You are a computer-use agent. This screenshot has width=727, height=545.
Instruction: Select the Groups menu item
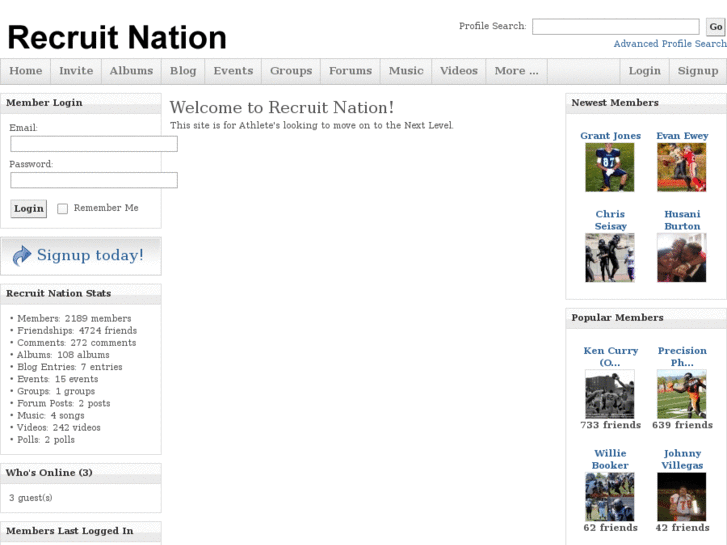click(291, 71)
